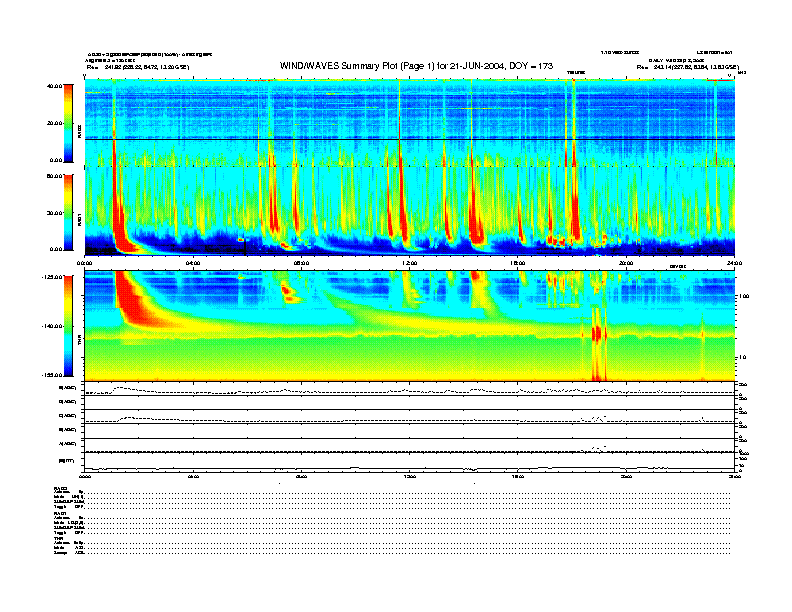Click the large red burst in TNR panel start
Image resolution: width=792 pixels, height=612 pixels.
128,295
